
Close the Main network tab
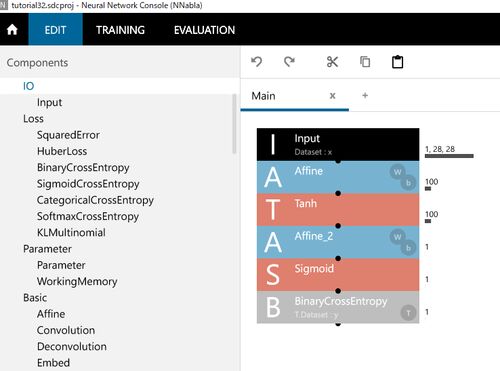pos(332,96)
